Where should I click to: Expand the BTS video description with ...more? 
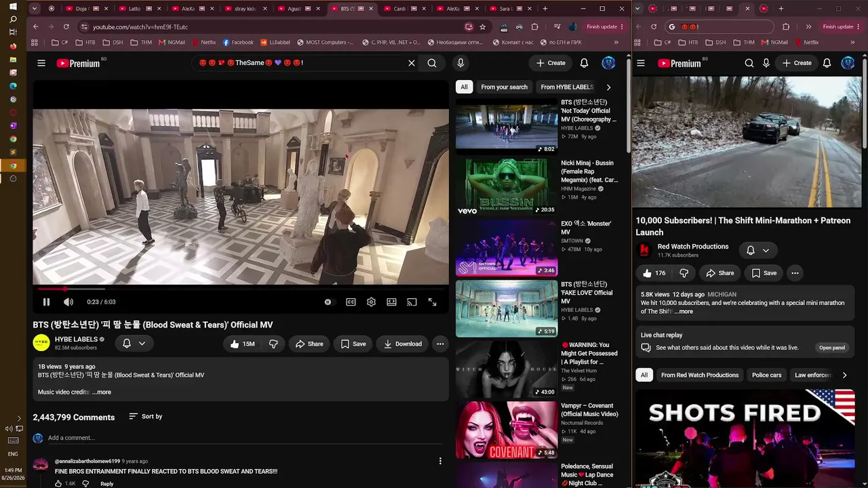pyautogui.click(x=102, y=392)
